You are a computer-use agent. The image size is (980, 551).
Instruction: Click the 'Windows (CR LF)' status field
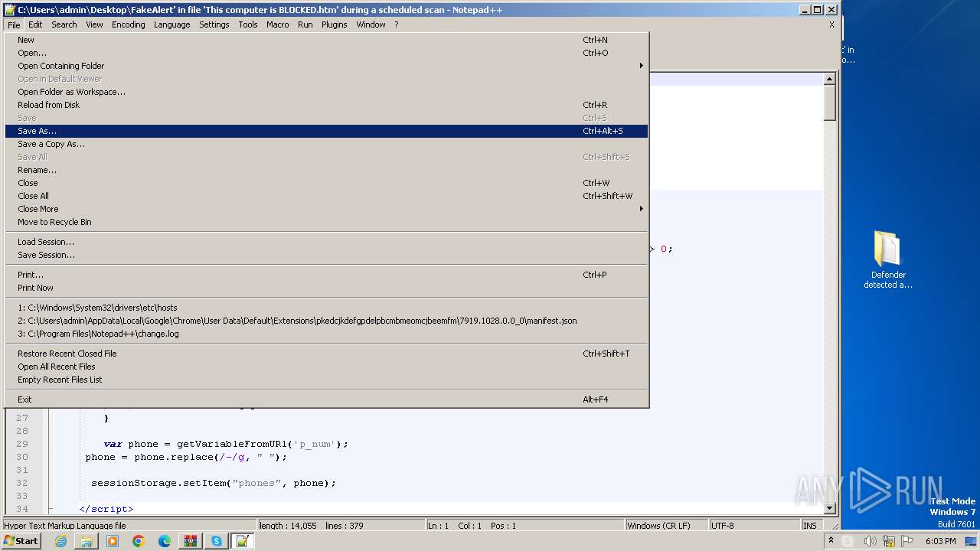666,526
